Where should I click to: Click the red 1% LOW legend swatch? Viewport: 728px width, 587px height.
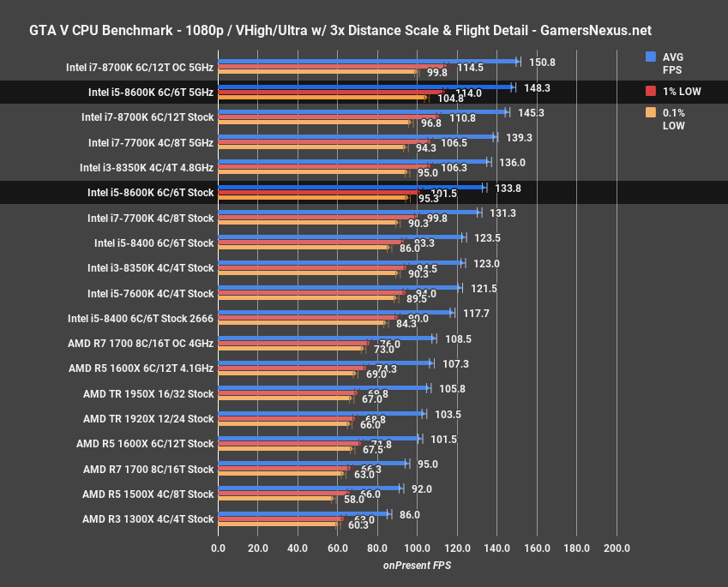[649, 91]
